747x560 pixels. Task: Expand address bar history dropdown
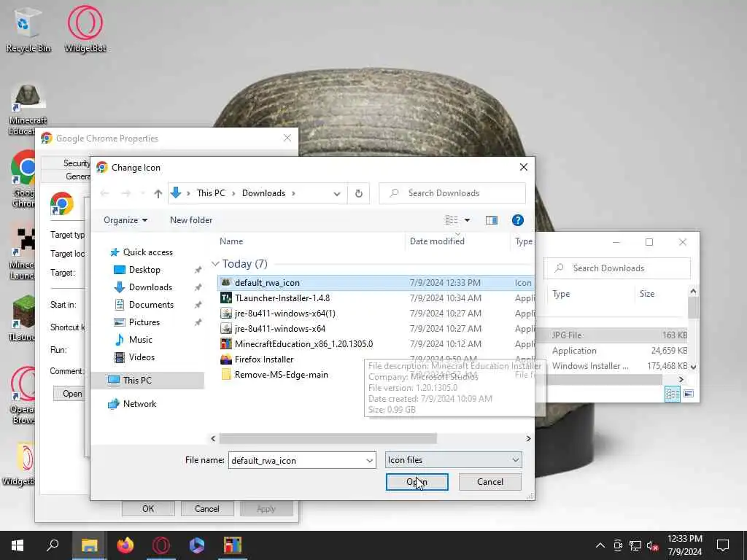coord(337,193)
